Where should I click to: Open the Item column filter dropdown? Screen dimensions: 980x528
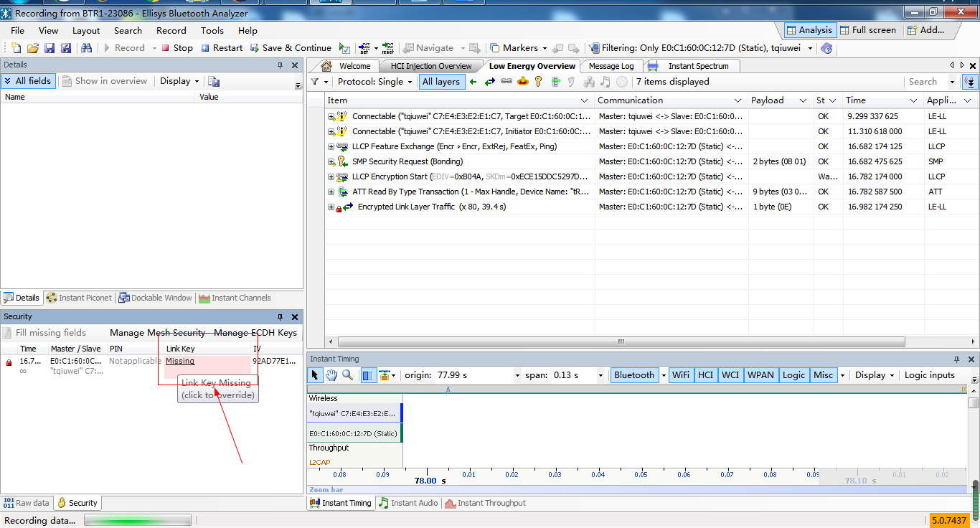(584, 100)
